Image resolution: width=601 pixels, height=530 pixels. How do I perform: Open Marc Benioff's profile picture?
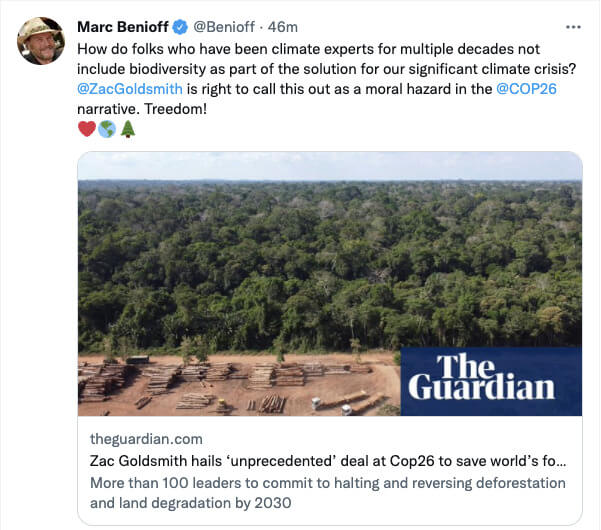point(41,41)
